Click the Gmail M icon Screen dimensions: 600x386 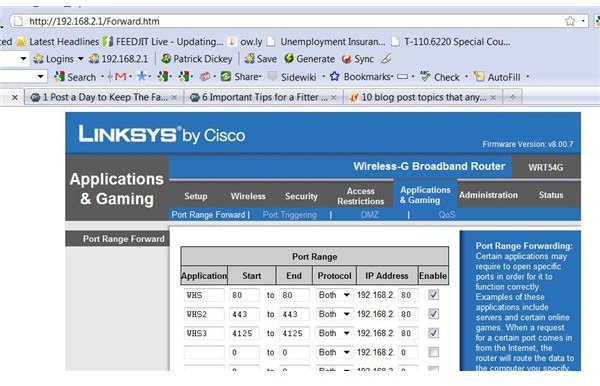tap(121, 77)
